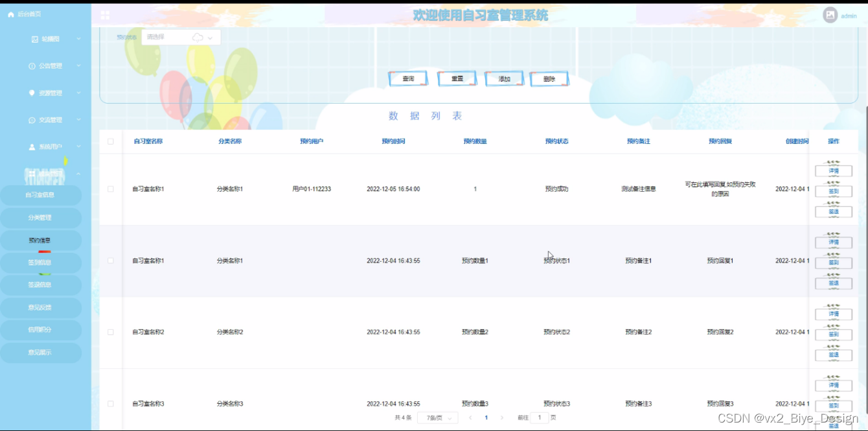This screenshot has width=868, height=431.
Task: Click the 2022-12-05 16:54:00 cell
Action: [x=393, y=189]
